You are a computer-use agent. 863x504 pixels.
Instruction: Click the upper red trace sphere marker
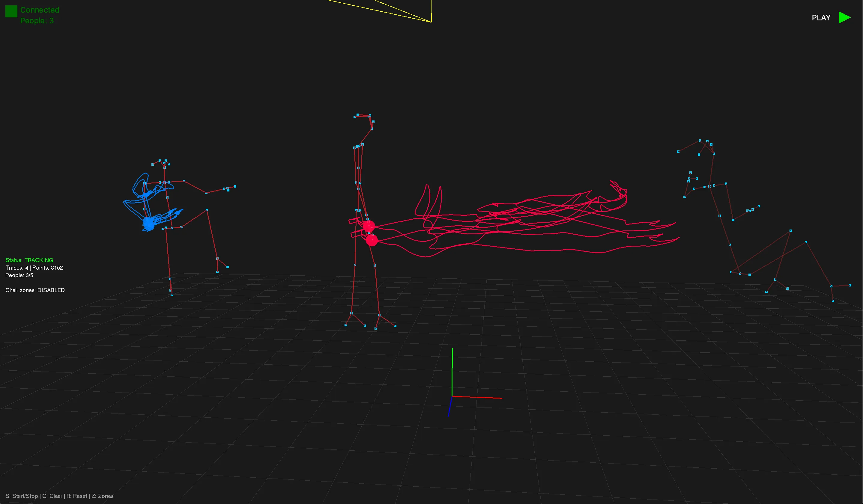(369, 226)
